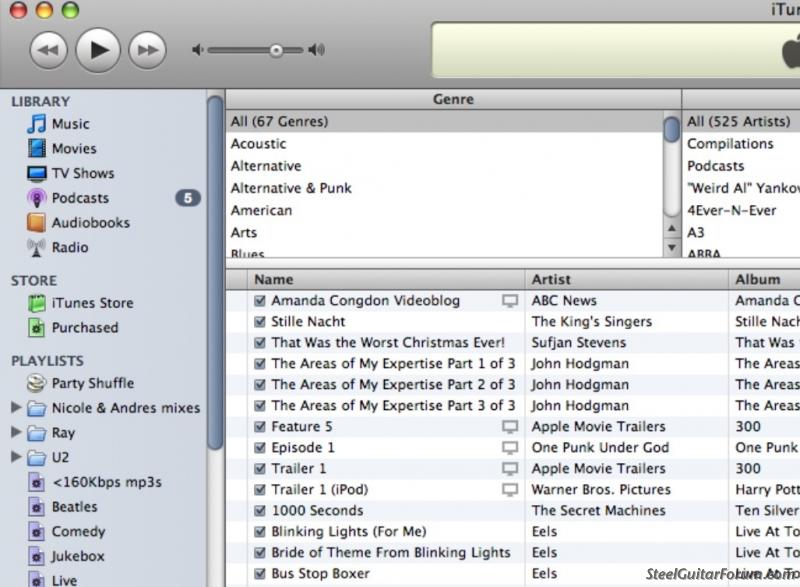Viewport: 800px width, 587px height.
Task: Select the Alternative & Punk genre
Action: 444,188
